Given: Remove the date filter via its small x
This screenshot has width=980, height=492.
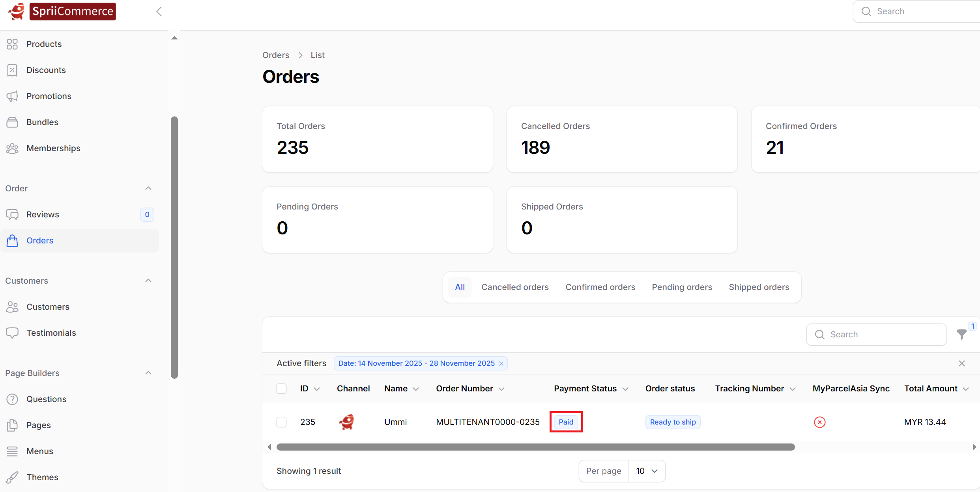Looking at the screenshot, I should pyautogui.click(x=501, y=363).
